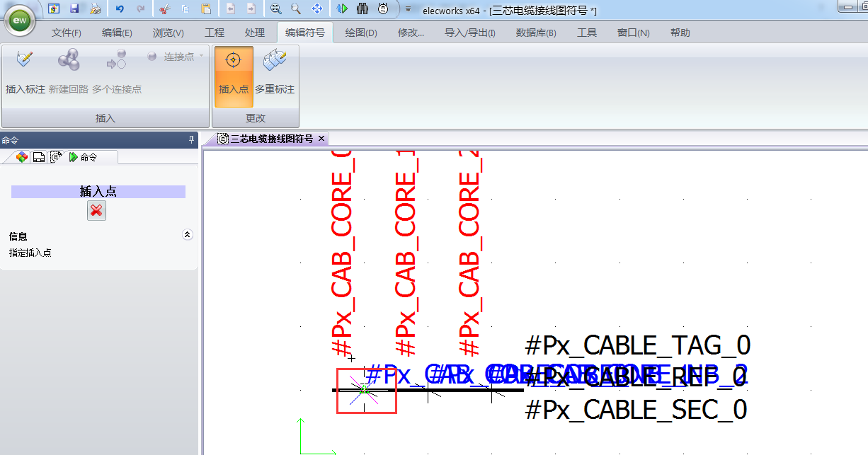This screenshot has width=868, height=455.
Task: Expand the 连接点 dropdown button
Action: (x=176, y=57)
